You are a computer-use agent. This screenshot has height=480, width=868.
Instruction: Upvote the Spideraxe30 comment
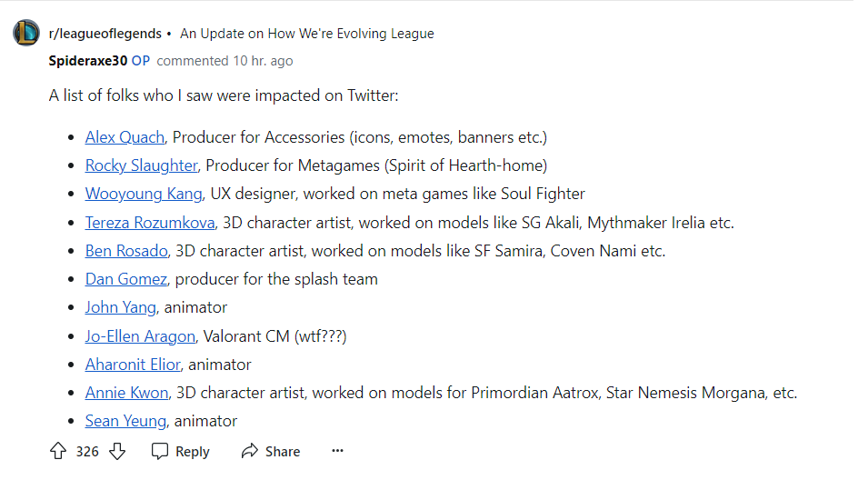58,451
